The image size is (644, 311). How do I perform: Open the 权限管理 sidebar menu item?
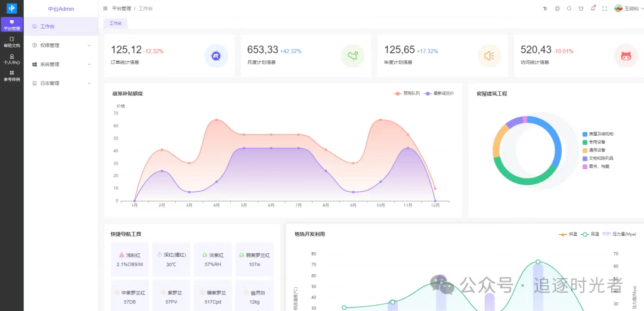[61, 45]
